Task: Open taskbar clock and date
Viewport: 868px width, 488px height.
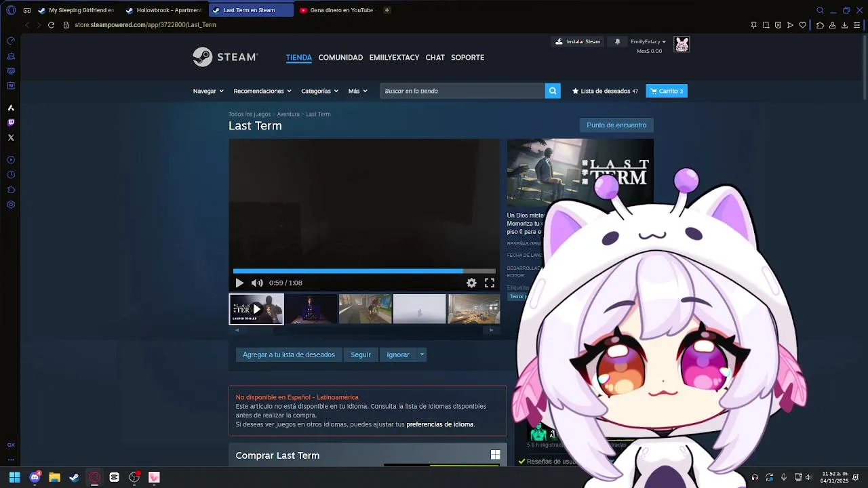Action: point(835,477)
